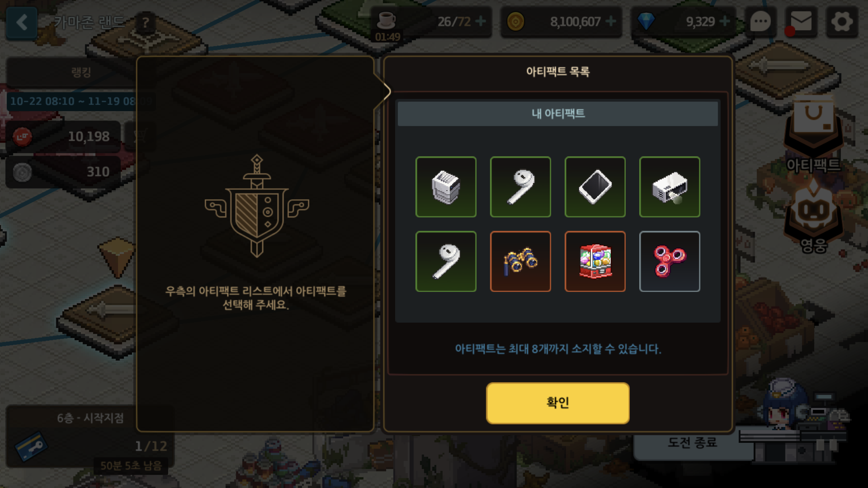Select the gacha capsule machine artifact
The image size is (868, 488).
click(595, 261)
